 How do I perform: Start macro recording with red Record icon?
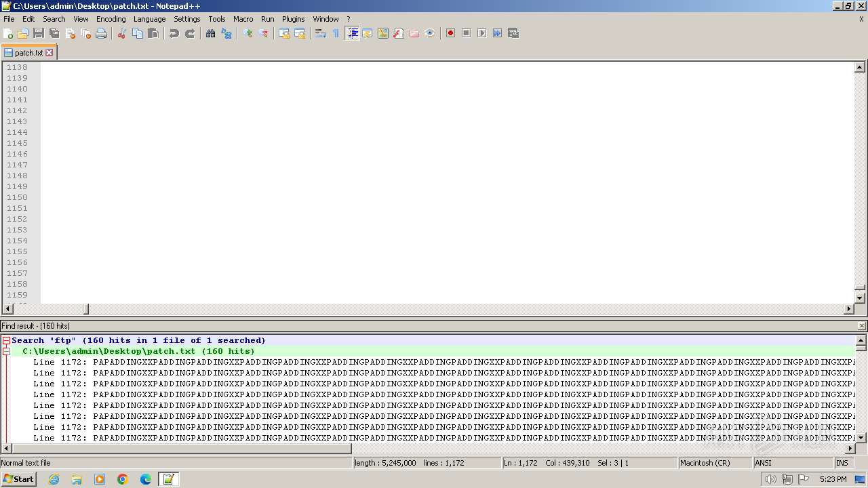coord(450,33)
